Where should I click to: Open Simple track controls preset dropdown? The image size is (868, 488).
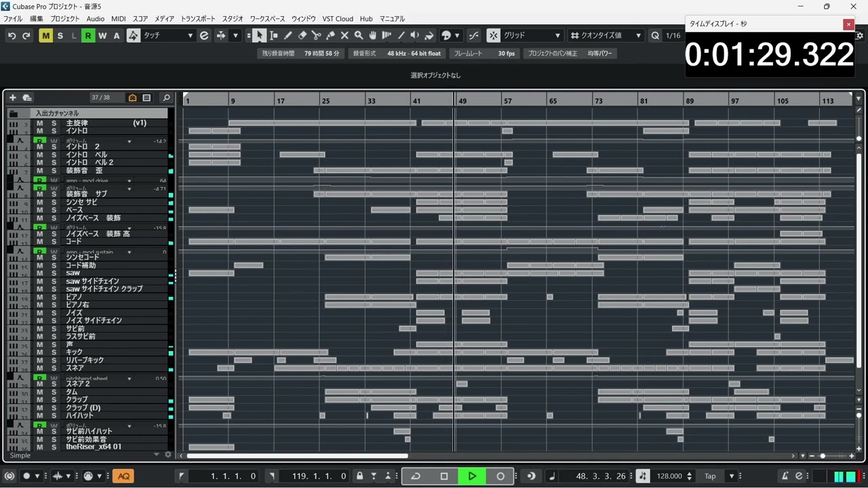point(157,455)
